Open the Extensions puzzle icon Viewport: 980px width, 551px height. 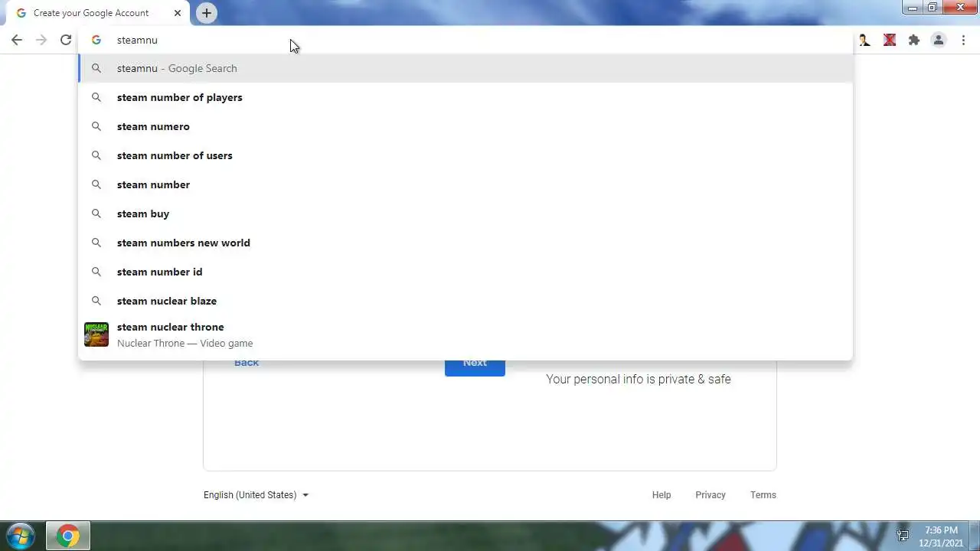914,40
